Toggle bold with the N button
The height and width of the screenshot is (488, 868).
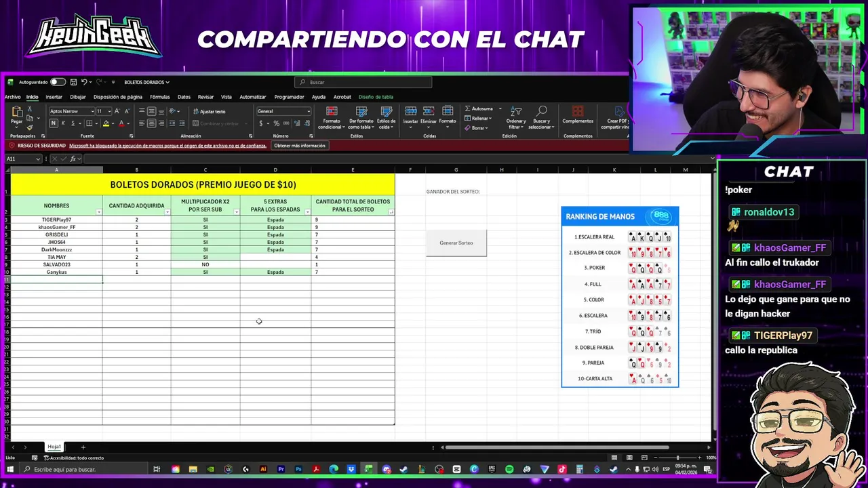coord(53,123)
